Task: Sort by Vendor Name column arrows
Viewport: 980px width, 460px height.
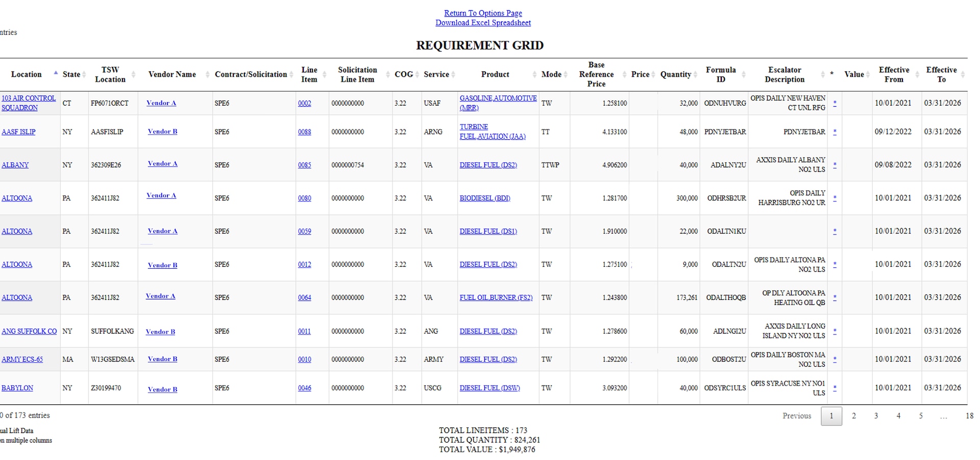Action: 207,74
